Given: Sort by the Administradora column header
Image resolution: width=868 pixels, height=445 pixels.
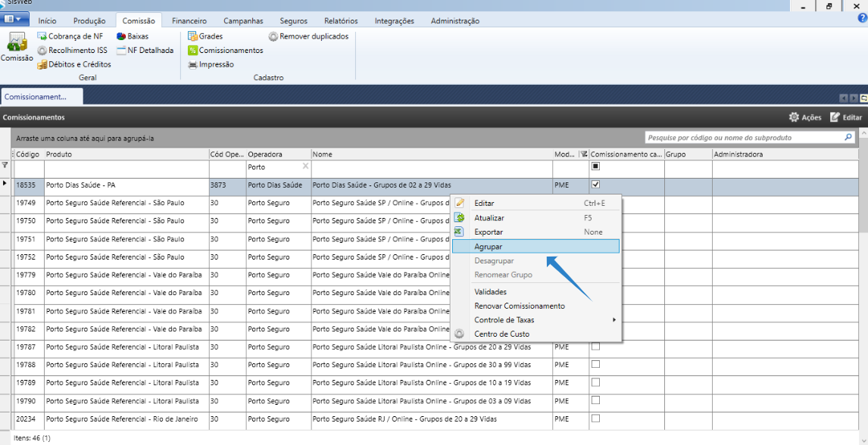Looking at the screenshot, I should 785,154.
